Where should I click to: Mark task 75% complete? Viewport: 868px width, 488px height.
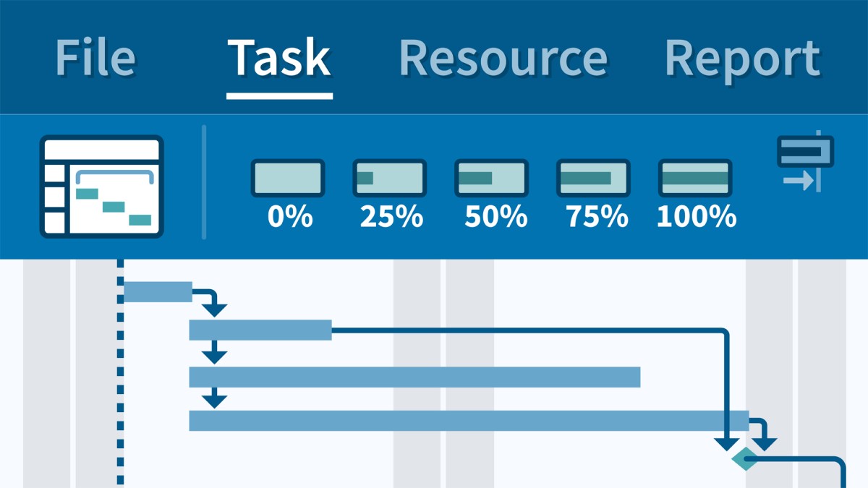click(593, 179)
